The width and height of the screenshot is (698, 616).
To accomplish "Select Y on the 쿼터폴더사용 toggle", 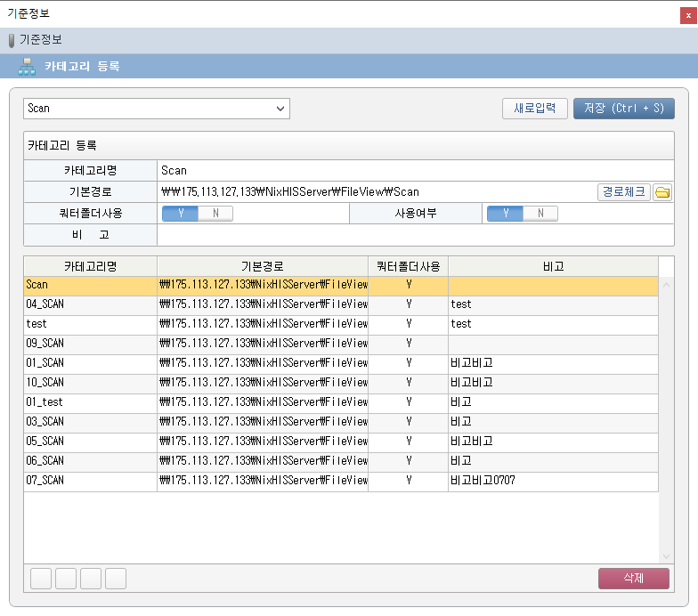I will coord(180,214).
